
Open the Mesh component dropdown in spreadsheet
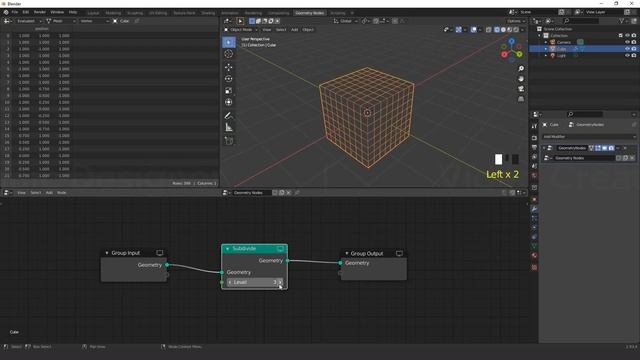(x=60, y=21)
